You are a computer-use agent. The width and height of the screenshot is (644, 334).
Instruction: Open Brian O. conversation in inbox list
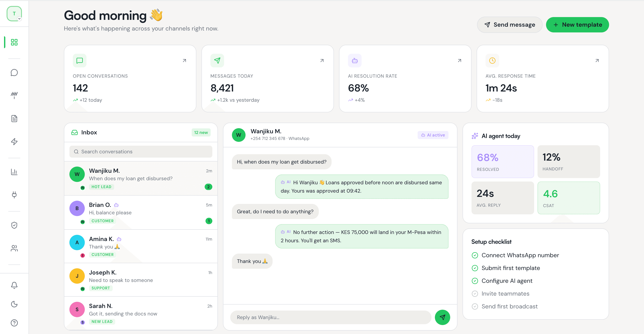[x=141, y=212]
